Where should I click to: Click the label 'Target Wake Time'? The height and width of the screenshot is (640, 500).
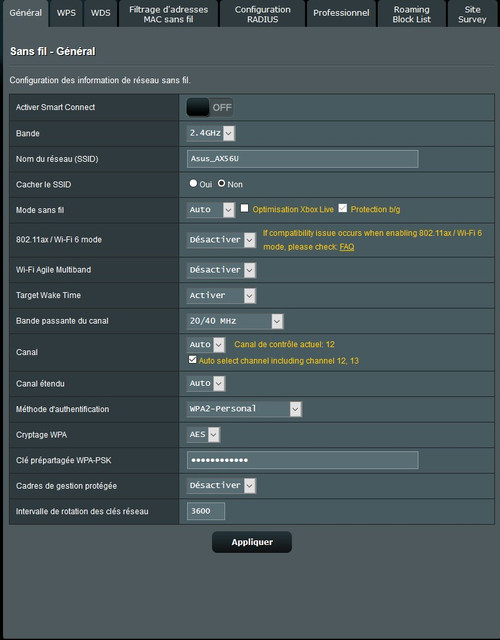click(48, 296)
